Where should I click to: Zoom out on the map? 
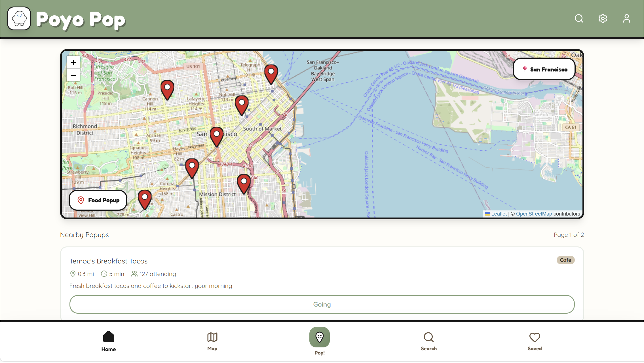pyautogui.click(x=73, y=75)
